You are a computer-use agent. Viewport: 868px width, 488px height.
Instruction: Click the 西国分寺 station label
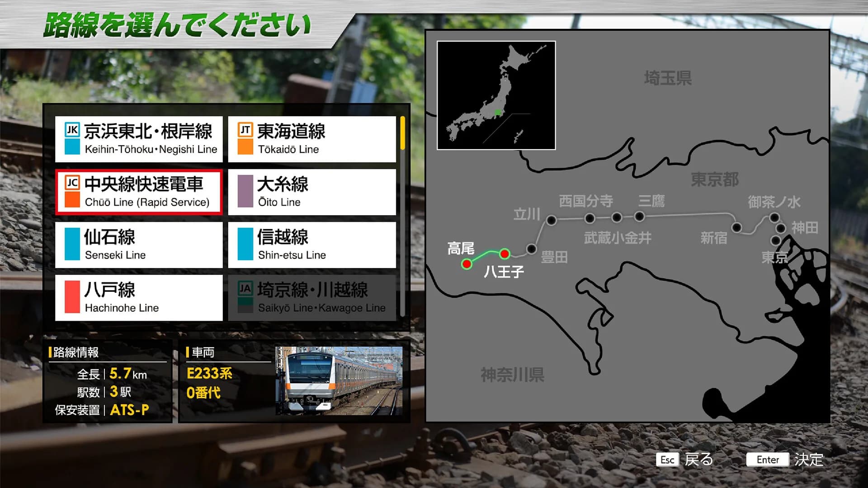[x=586, y=201]
